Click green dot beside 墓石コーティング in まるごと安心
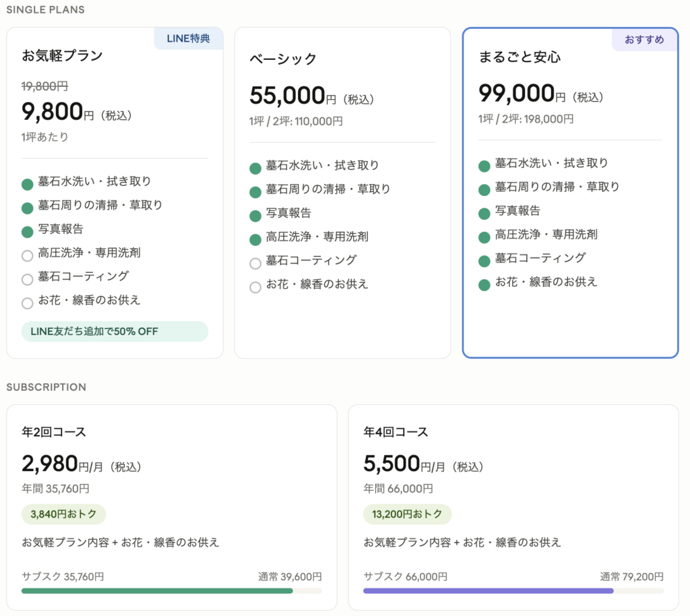690x616 pixels. click(x=484, y=261)
